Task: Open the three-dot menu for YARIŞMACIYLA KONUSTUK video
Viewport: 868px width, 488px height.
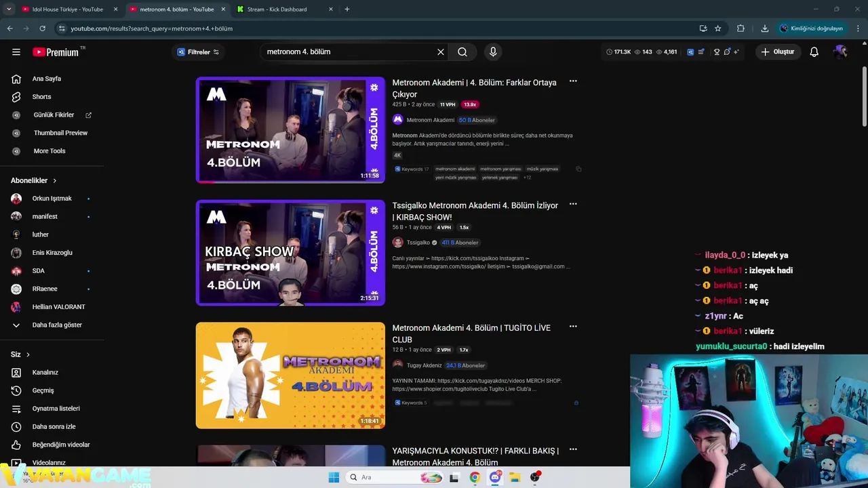Action: (x=573, y=449)
